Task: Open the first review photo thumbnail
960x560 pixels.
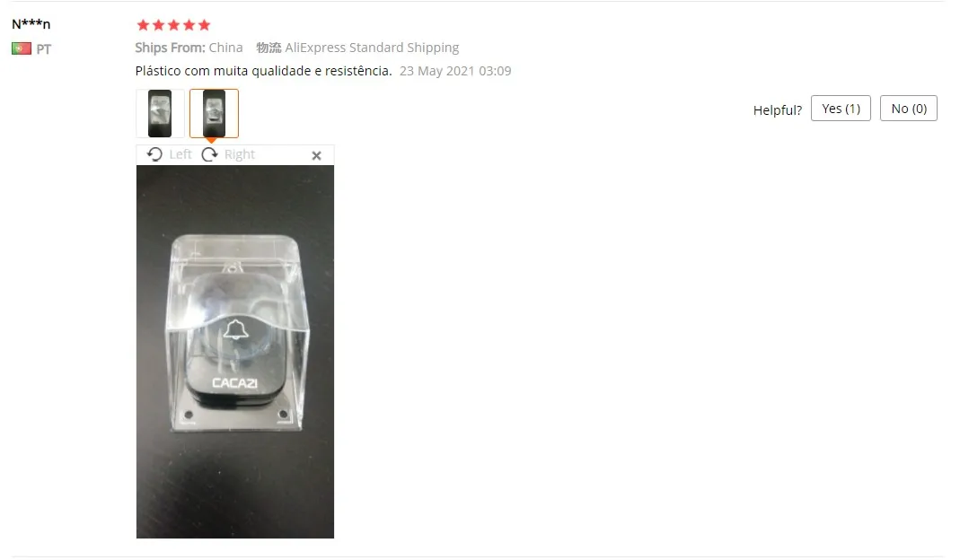Action: [160, 113]
